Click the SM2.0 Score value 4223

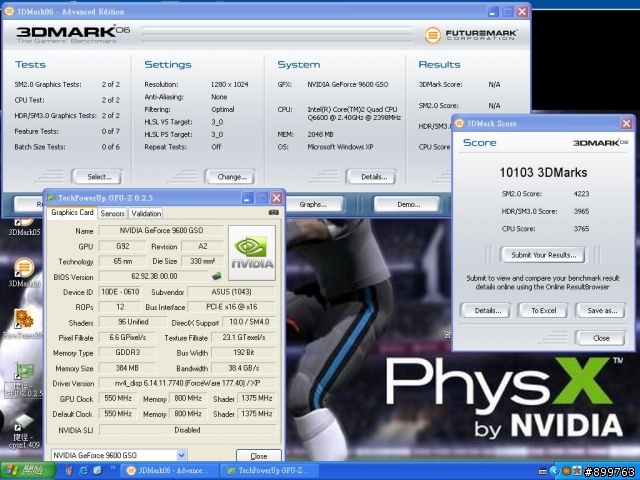(x=581, y=194)
